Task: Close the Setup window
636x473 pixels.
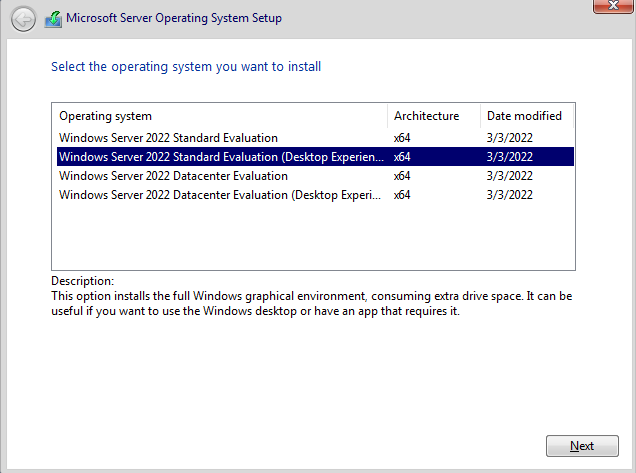Action: click(x=613, y=6)
